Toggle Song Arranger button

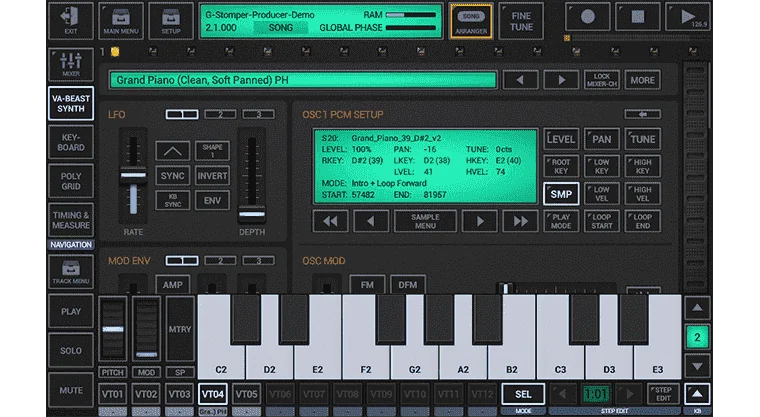tap(471, 20)
